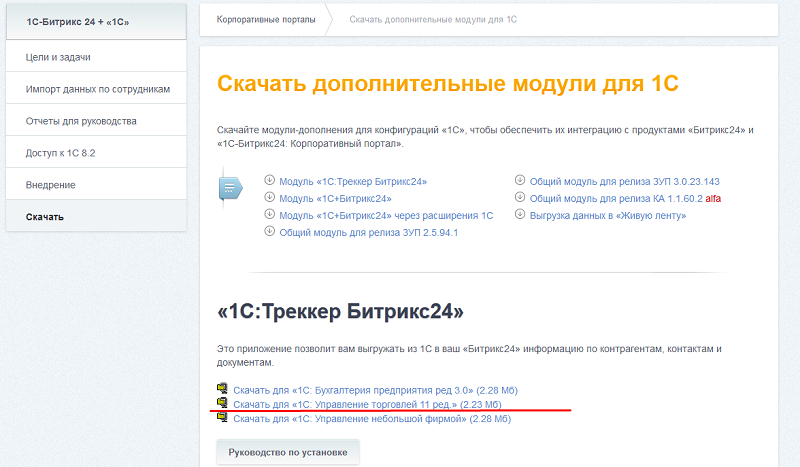Open link Модуль «1С:Треккер Битрикс24»
800x467 pixels.
(x=353, y=182)
